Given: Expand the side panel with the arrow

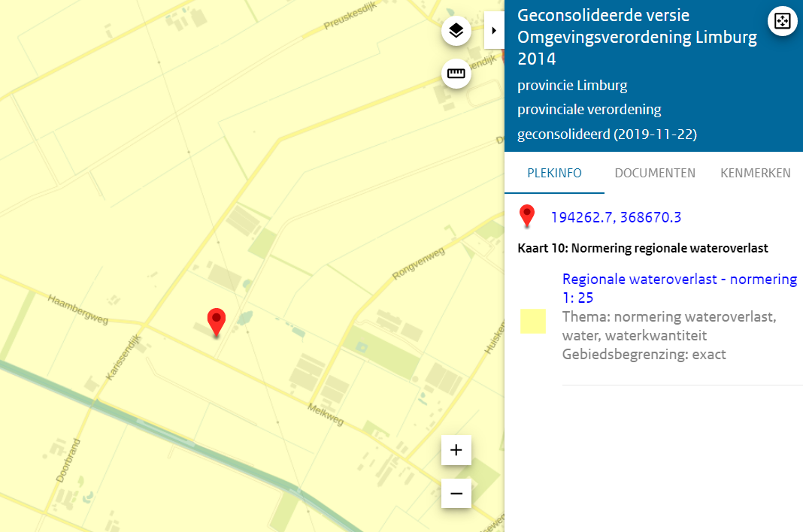Looking at the screenshot, I should pyautogui.click(x=494, y=31).
